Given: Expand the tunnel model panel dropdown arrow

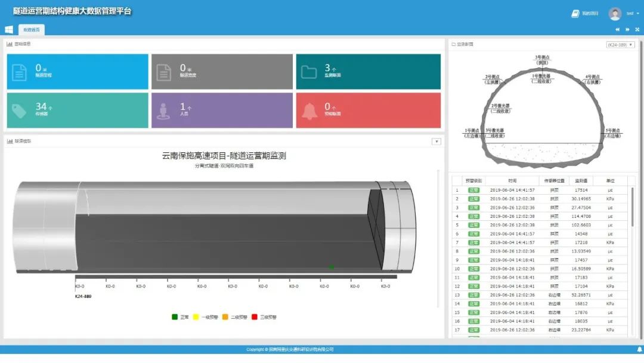Looking at the screenshot, I should coord(436,141).
